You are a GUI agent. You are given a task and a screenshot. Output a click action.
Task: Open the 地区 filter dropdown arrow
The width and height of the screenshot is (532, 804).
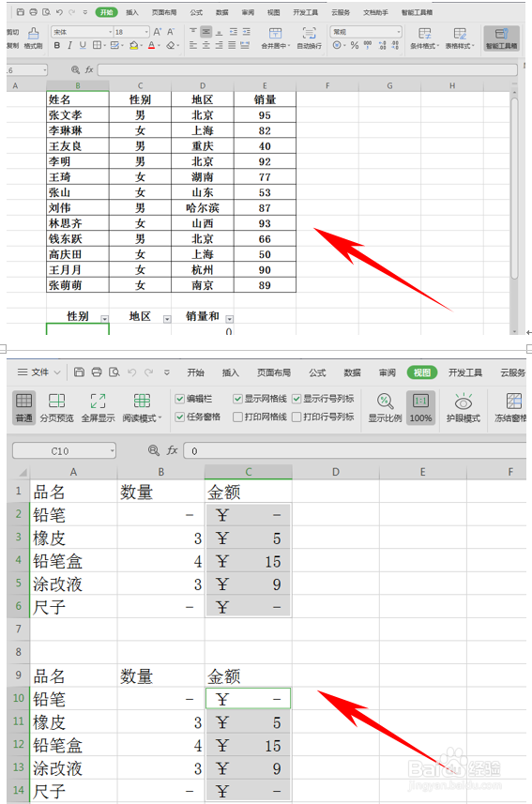(x=167, y=319)
